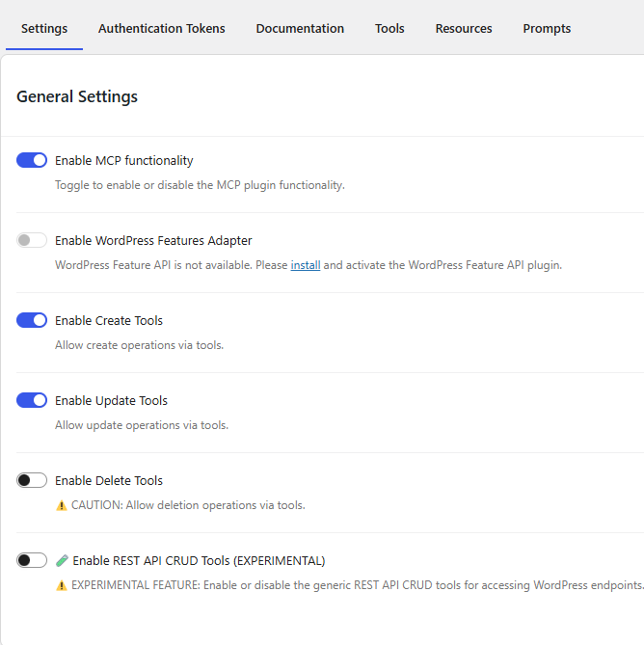The image size is (644, 645).
Task: Disable the Enable MCP functionality toggle
Action: click(32, 160)
